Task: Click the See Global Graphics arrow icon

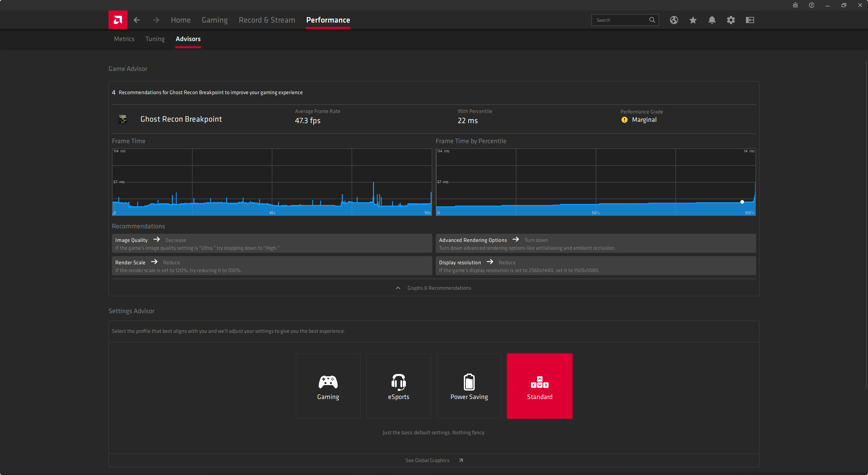Action: coord(461,460)
